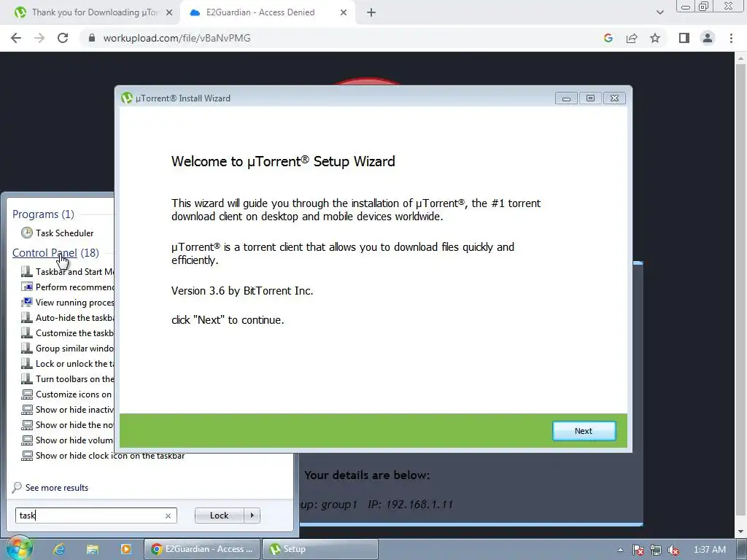Viewport: 747px width, 560px height.
Task: Open 'View running processes' result
Action: (x=67, y=303)
